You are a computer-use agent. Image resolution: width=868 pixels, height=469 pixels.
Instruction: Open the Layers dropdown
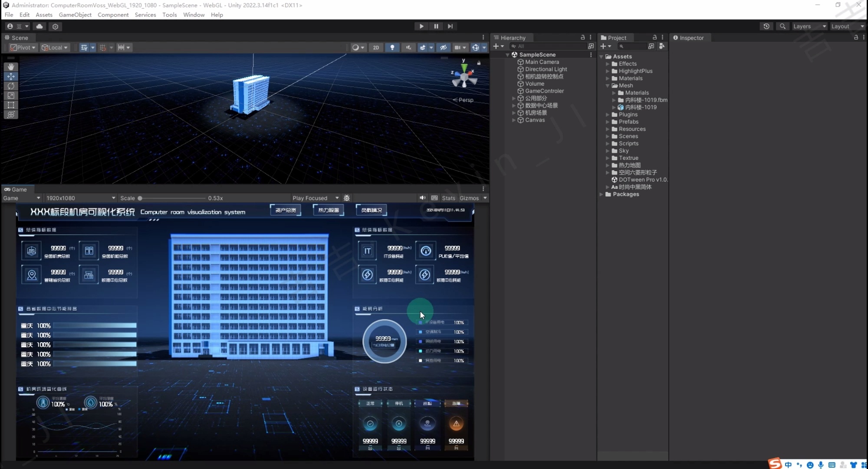pos(809,26)
